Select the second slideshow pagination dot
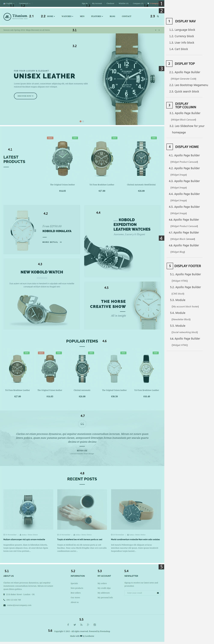Image resolution: width=214 pixels, height=644 pixels. (x=83, y=121)
